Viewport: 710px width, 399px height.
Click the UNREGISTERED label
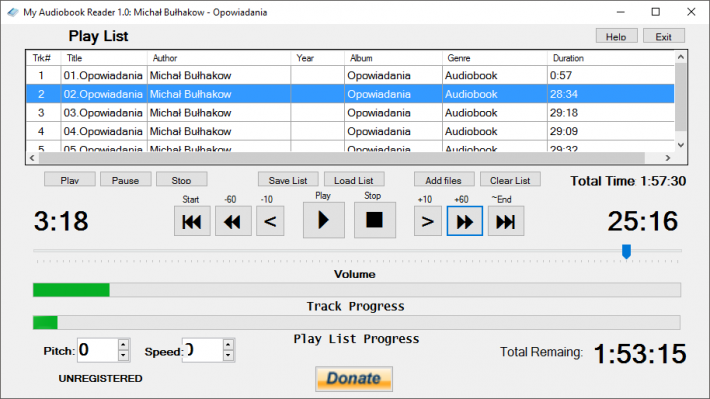click(101, 378)
